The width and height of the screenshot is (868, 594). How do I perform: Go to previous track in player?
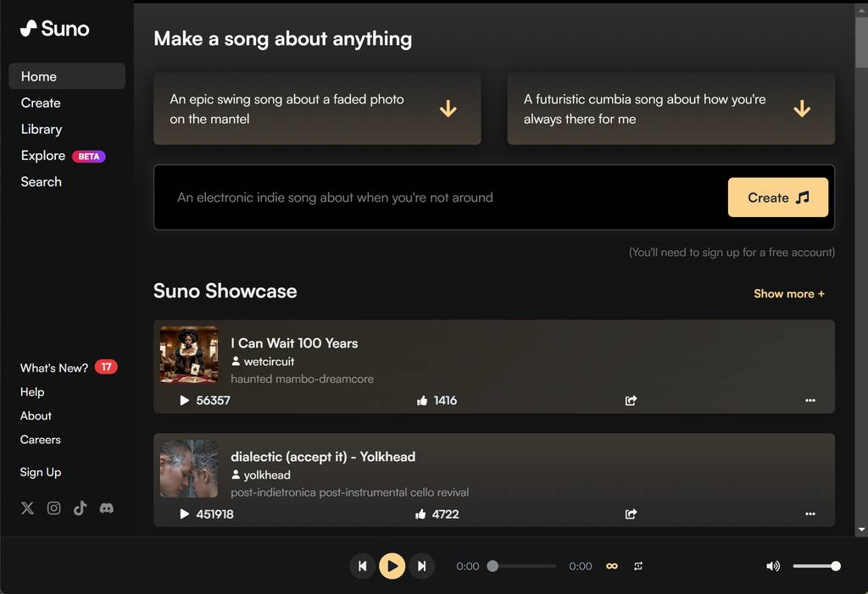coord(362,566)
